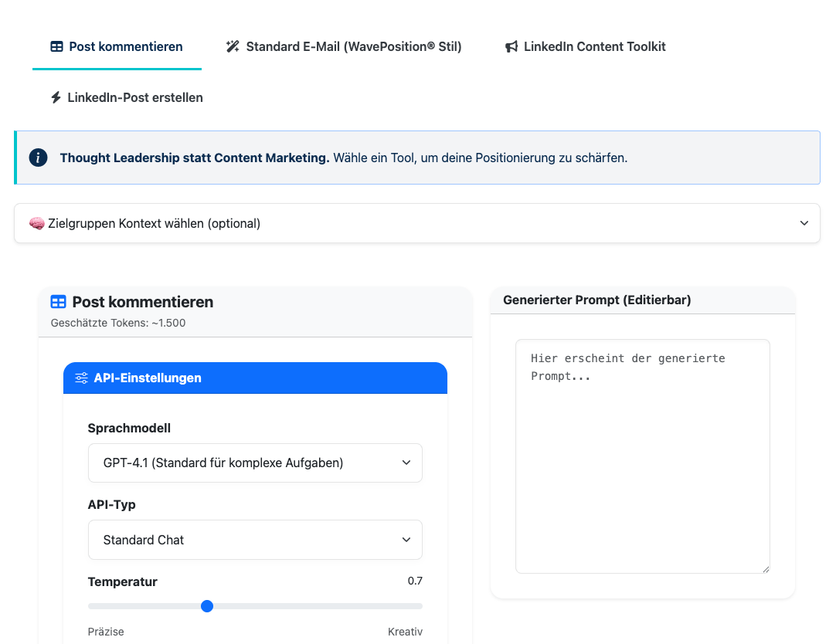Screen dimensions: 836x644
Task: Click the resize grip of the prompt box
Action: (x=766, y=568)
